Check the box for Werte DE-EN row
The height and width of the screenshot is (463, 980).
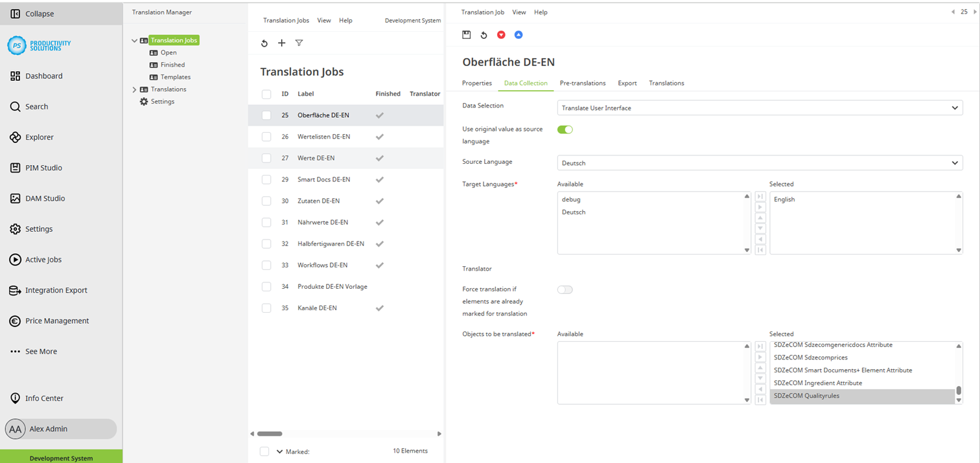(266, 158)
